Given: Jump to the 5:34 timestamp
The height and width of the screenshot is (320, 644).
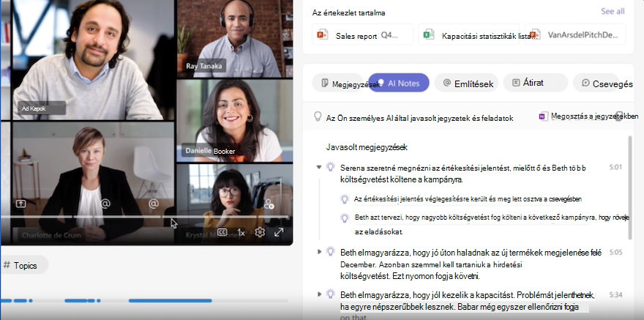Looking at the screenshot, I should click(615, 295).
